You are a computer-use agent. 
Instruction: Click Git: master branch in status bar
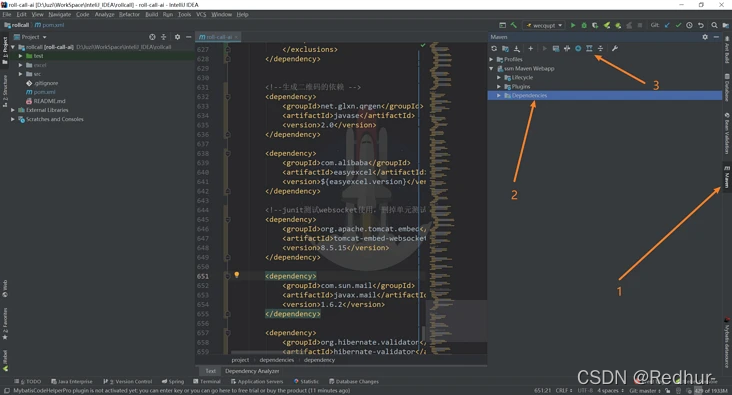(x=645, y=390)
